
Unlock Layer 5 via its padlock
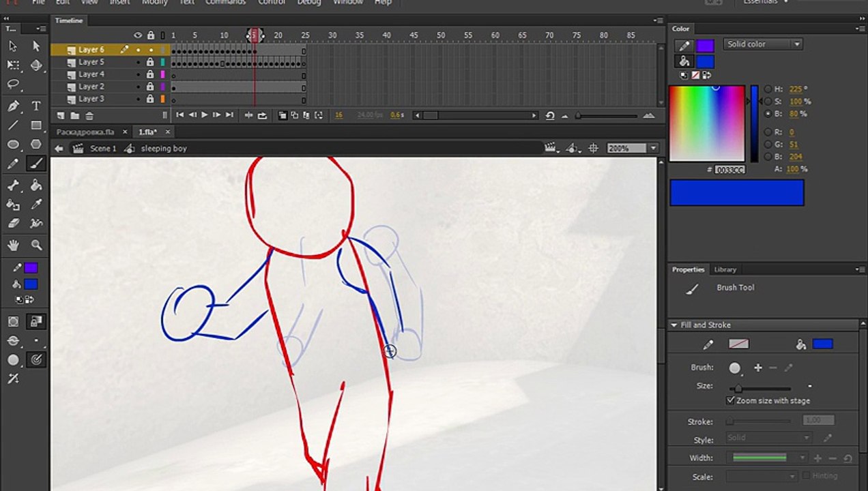pos(150,62)
